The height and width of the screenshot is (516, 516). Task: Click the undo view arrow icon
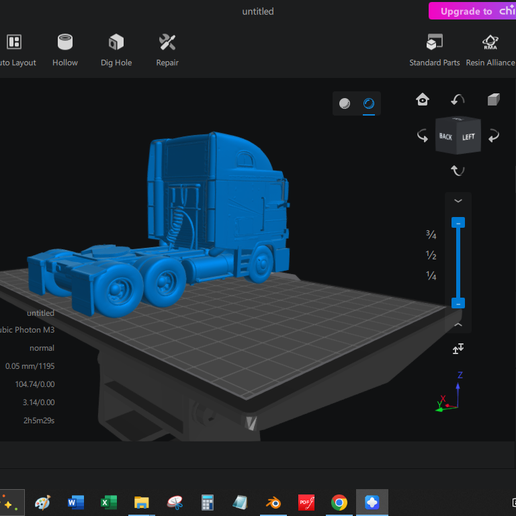(458, 99)
